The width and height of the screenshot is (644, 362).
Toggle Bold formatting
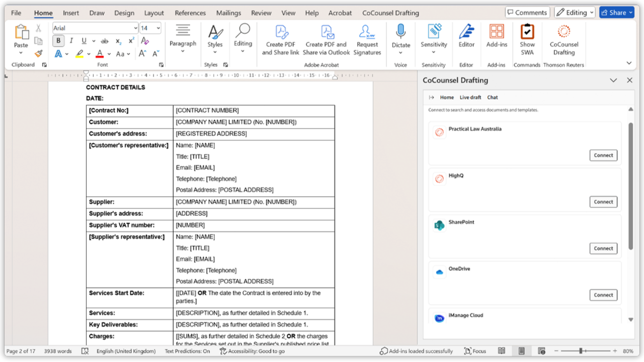tap(59, 41)
